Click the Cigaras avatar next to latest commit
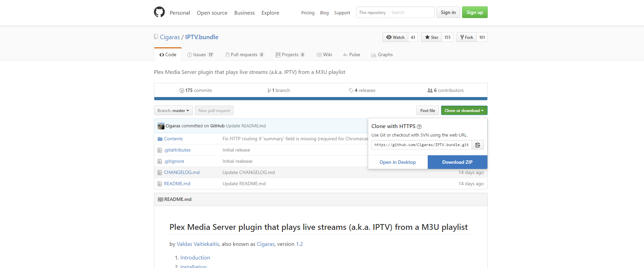This screenshot has width=644, height=268. tap(161, 126)
